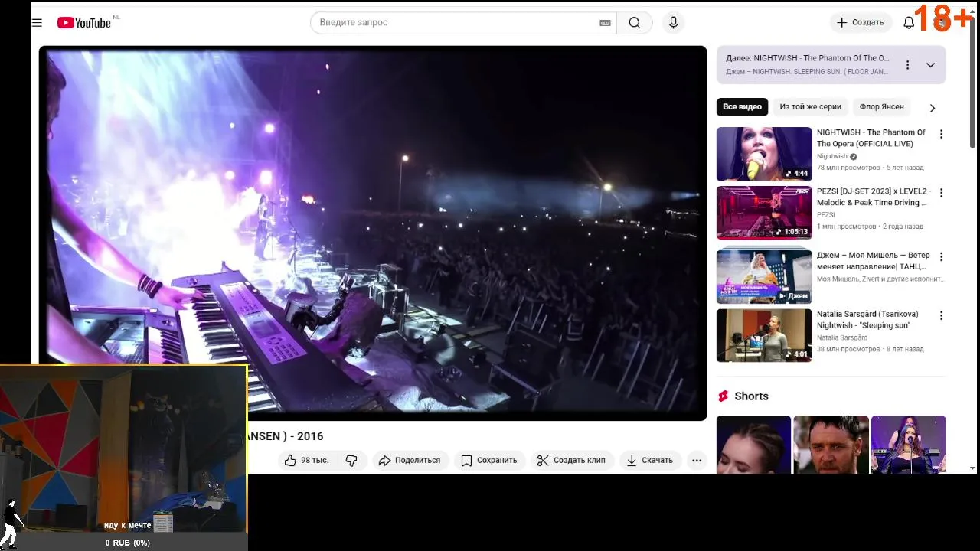Open Phantom Of The Opera video thumbnail

764,154
